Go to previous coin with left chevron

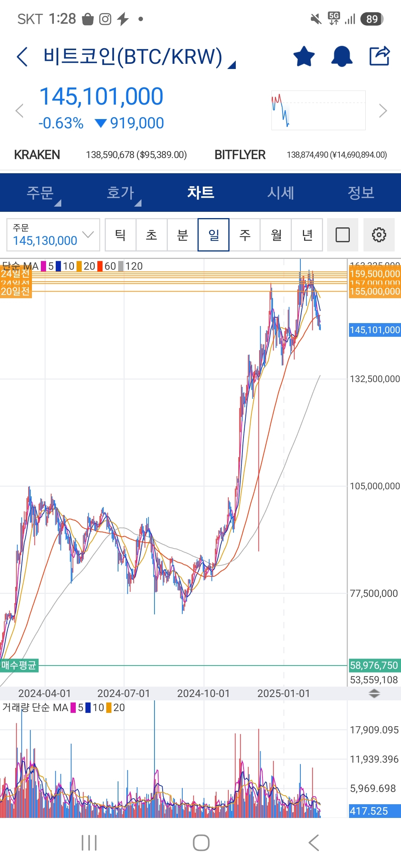pos(19,111)
